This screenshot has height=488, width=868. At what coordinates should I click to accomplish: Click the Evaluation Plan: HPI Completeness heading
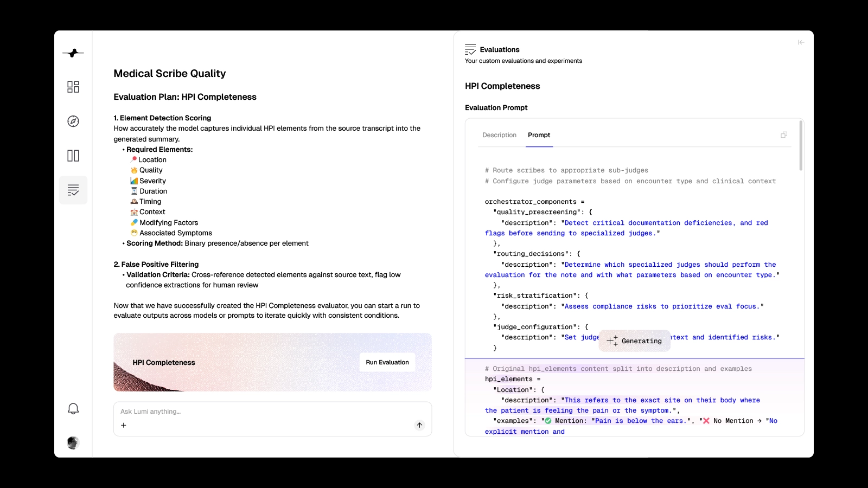(x=185, y=97)
